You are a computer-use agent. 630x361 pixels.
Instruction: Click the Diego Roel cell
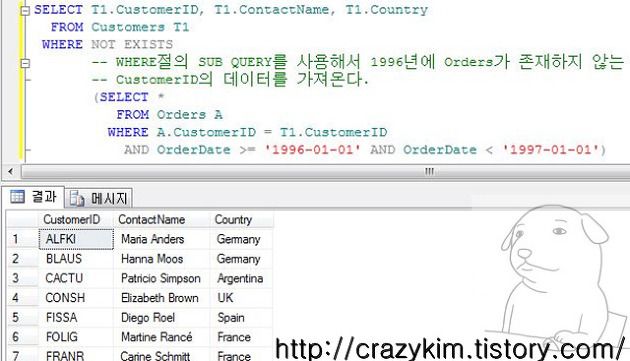pyautogui.click(x=162, y=318)
